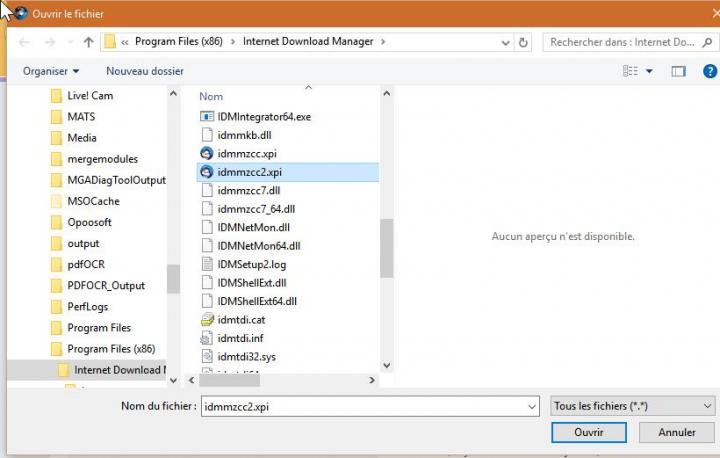
Task: Click the Forward navigation arrow
Action: pos(50,42)
